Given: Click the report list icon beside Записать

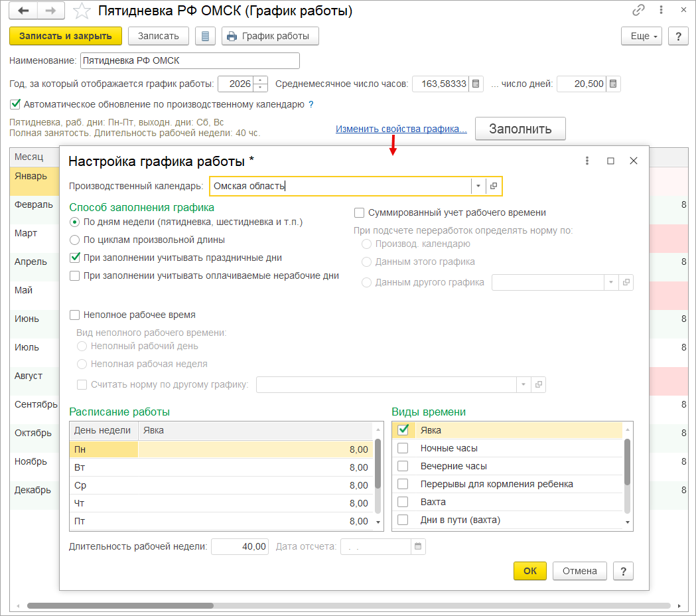Looking at the screenshot, I should pyautogui.click(x=205, y=37).
